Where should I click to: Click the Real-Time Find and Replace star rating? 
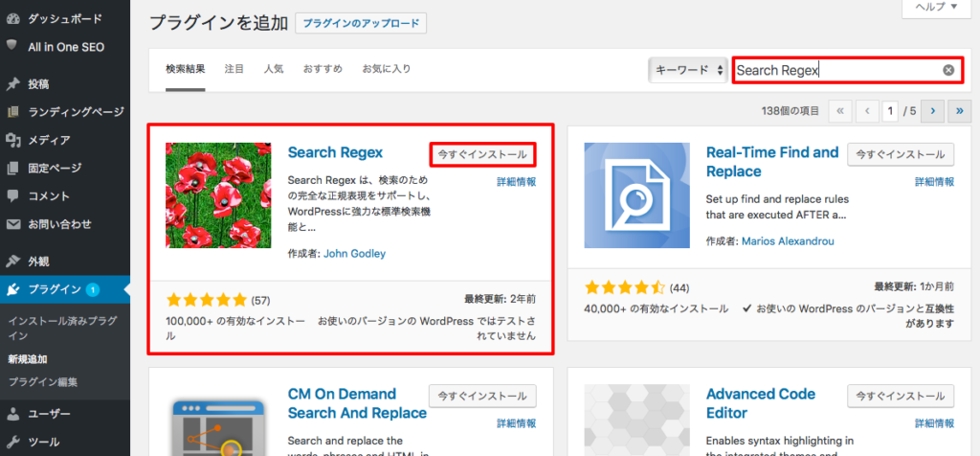(625, 287)
